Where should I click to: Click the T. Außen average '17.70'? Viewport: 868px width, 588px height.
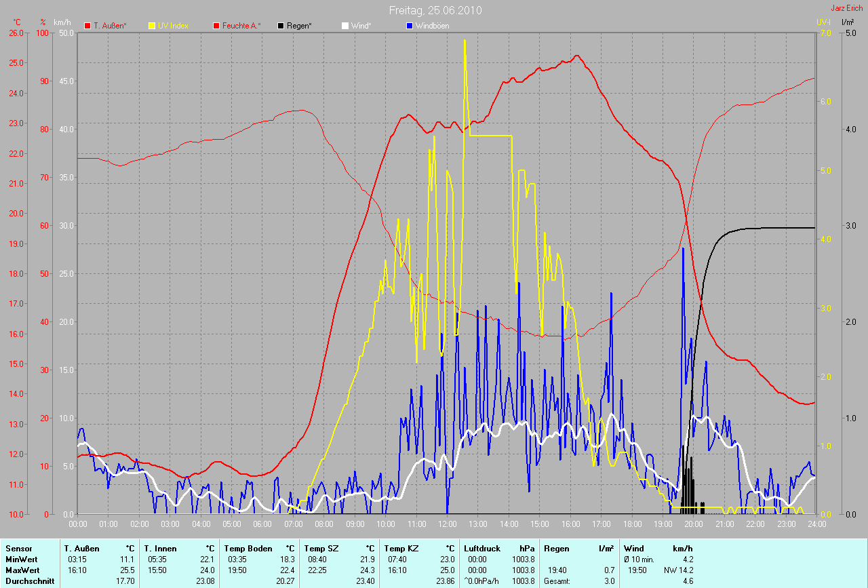[126, 581]
